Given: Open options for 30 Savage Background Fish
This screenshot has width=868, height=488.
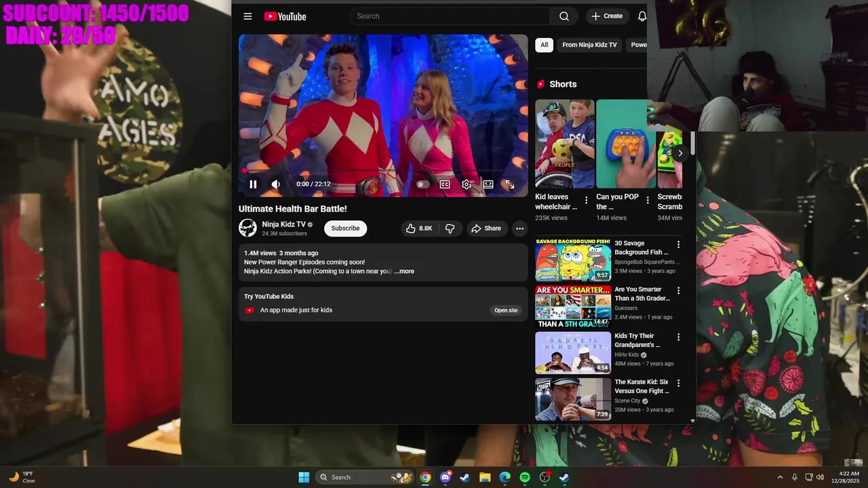Looking at the screenshot, I should click(x=678, y=245).
